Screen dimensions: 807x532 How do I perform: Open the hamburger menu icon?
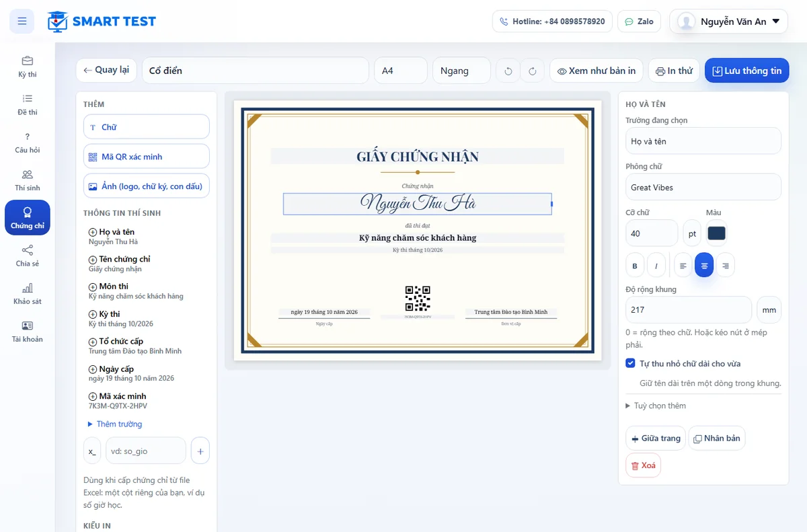[22, 22]
